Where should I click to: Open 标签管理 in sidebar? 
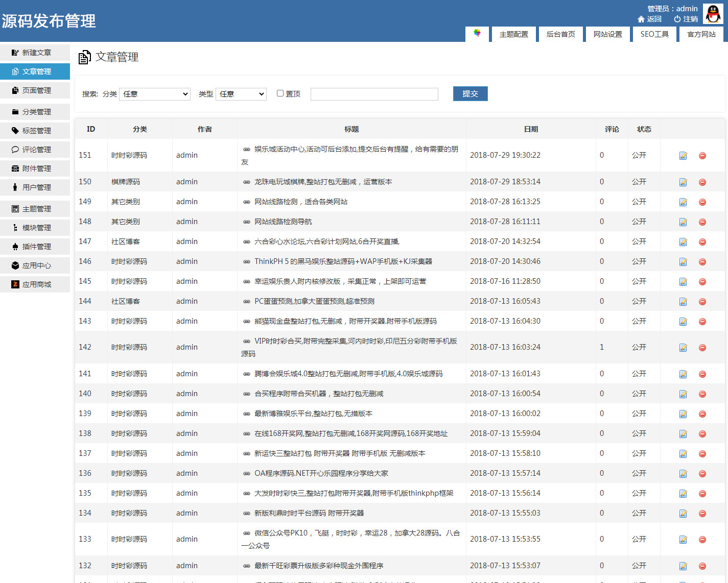[35, 131]
